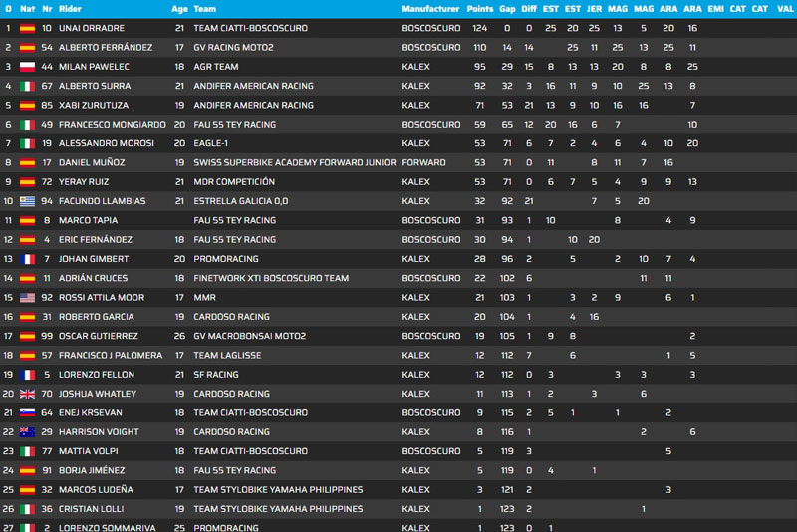
Task: Click the France flag beside Johan Gimbert
Action: point(27,259)
